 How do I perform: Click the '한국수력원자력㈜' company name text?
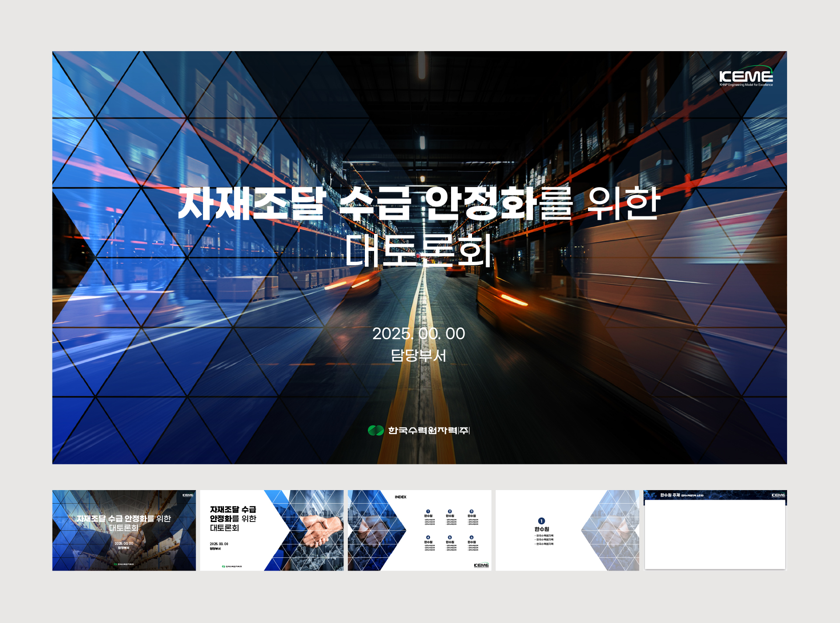pyautogui.click(x=429, y=431)
